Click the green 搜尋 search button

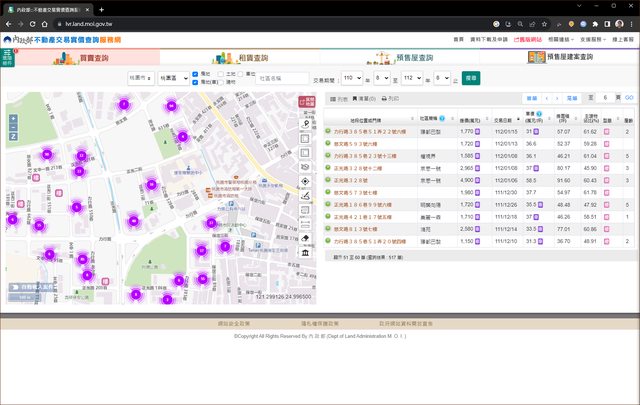coord(472,77)
